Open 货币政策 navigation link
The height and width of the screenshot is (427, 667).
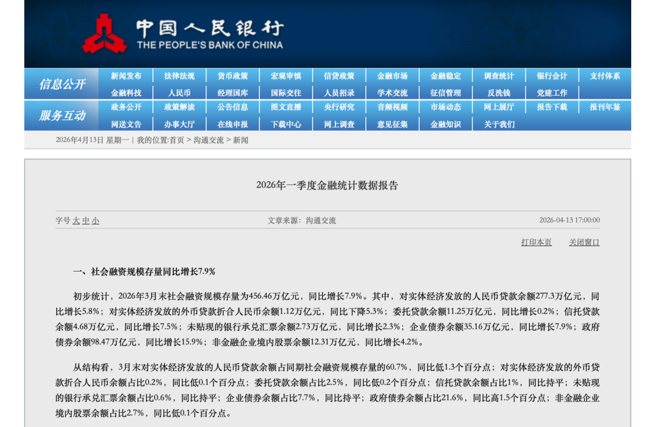[232, 76]
